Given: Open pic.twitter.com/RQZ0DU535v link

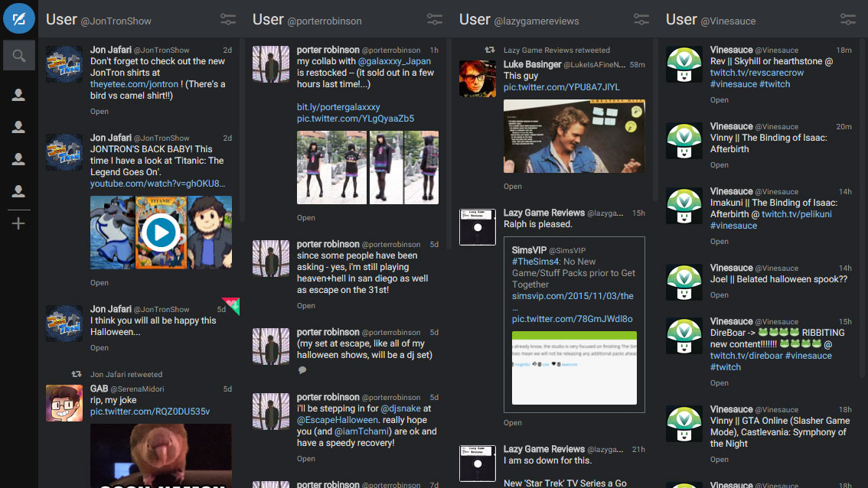Looking at the screenshot, I should tap(150, 412).
